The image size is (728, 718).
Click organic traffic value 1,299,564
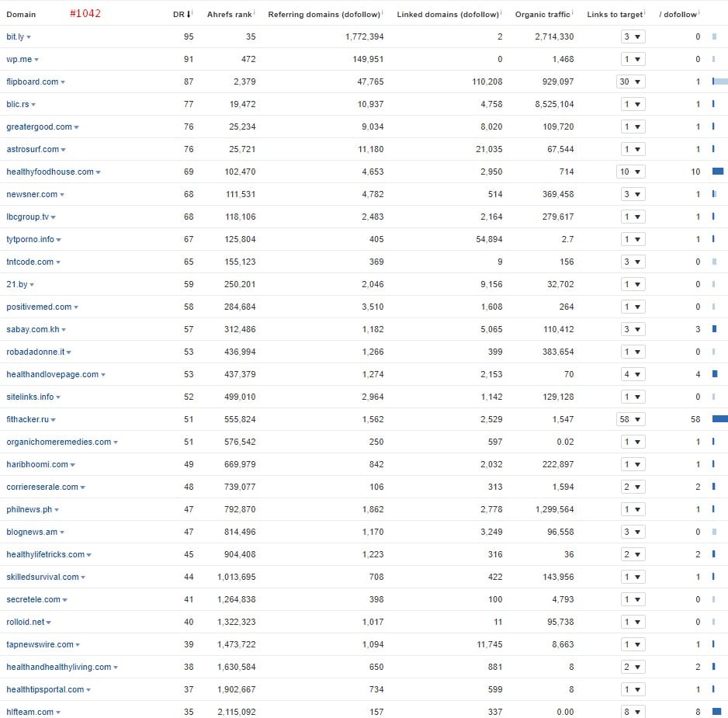[554, 509]
